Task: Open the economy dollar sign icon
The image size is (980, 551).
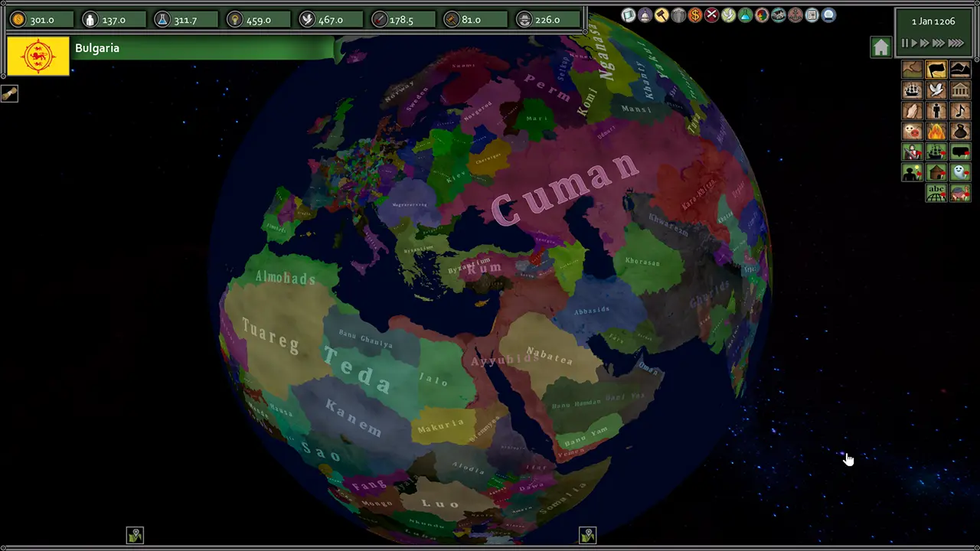Action: 695,15
